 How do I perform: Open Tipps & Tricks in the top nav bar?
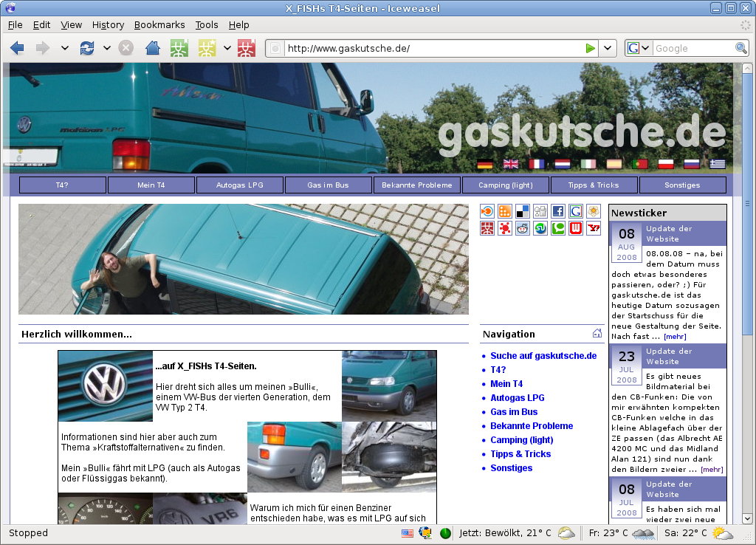coord(594,185)
